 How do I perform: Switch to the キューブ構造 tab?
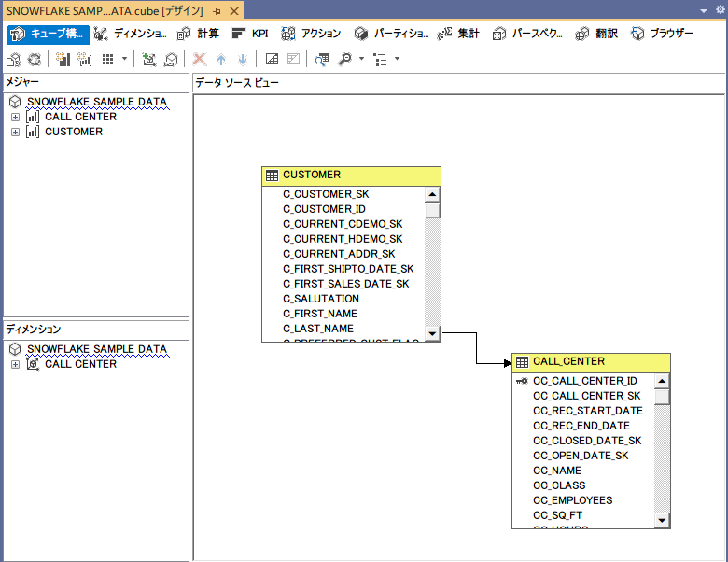point(48,34)
